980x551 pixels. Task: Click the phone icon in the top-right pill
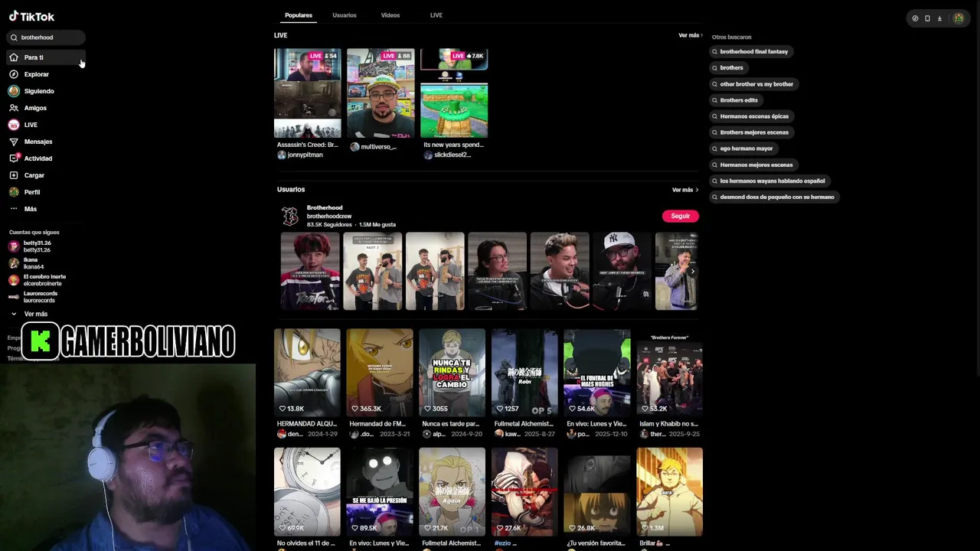pos(927,18)
